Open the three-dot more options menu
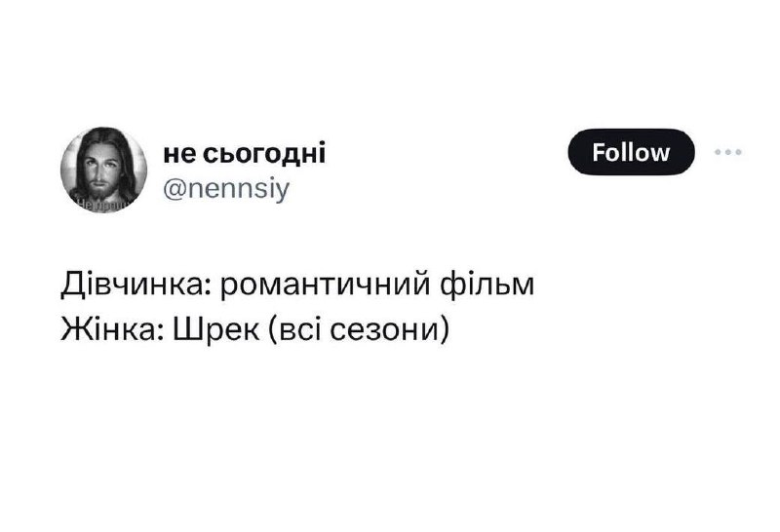780x532 pixels. tap(727, 152)
